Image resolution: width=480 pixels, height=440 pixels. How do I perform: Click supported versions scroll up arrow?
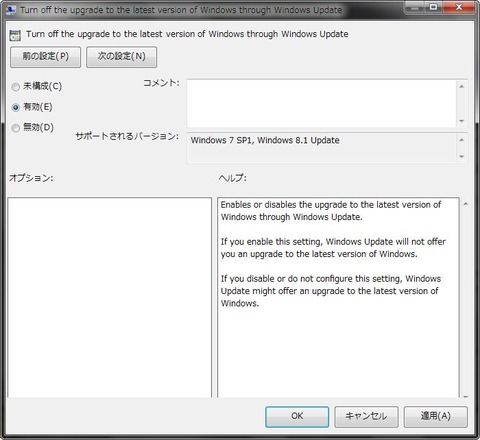pos(462,140)
